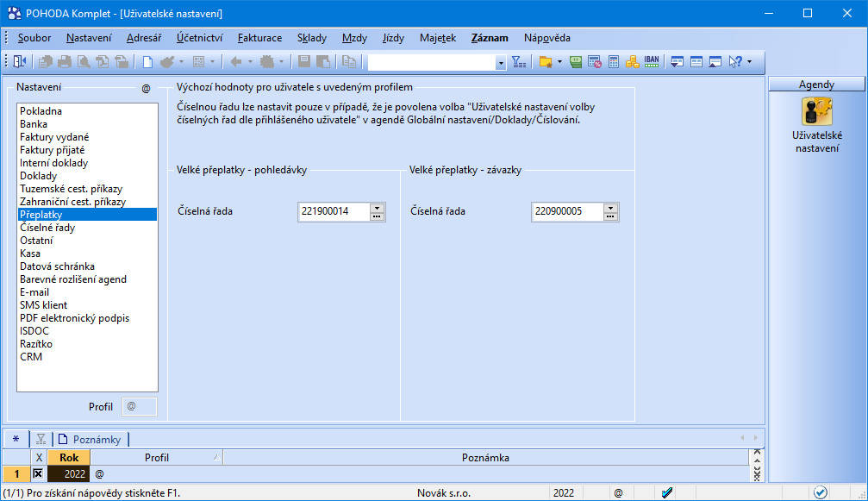Expand the toolbar search box dropdown arrow
The width and height of the screenshot is (868, 501).
pos(501,63)
